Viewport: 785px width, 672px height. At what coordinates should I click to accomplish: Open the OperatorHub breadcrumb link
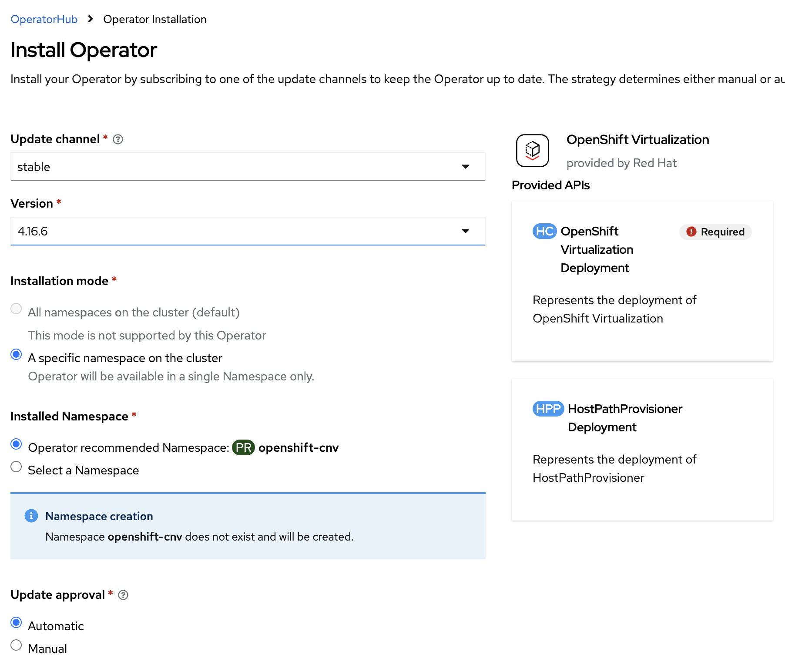point(44,19)
